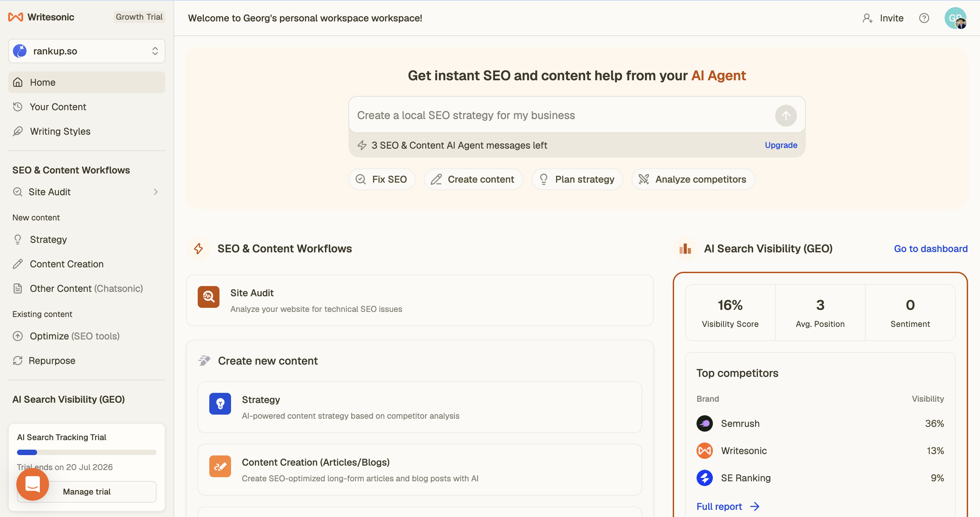
Task: Click the orange Content Creation card icon
Action: pos(220,466)
